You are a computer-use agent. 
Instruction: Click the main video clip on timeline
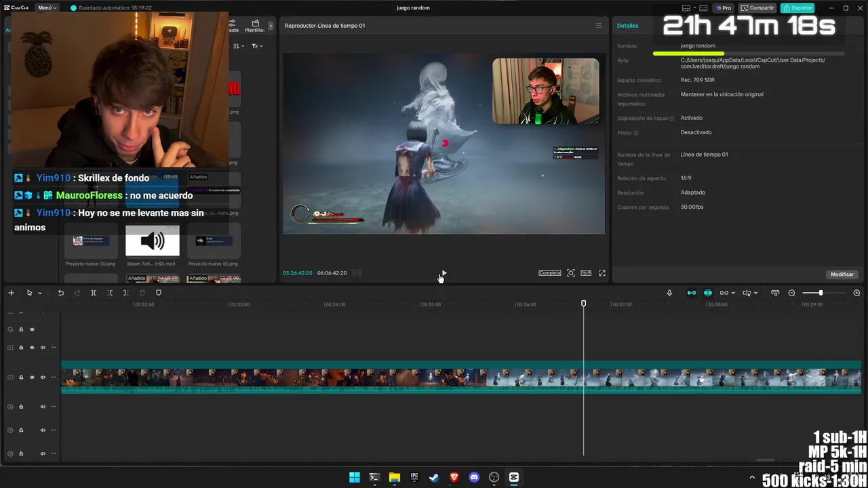pos(461,378)
